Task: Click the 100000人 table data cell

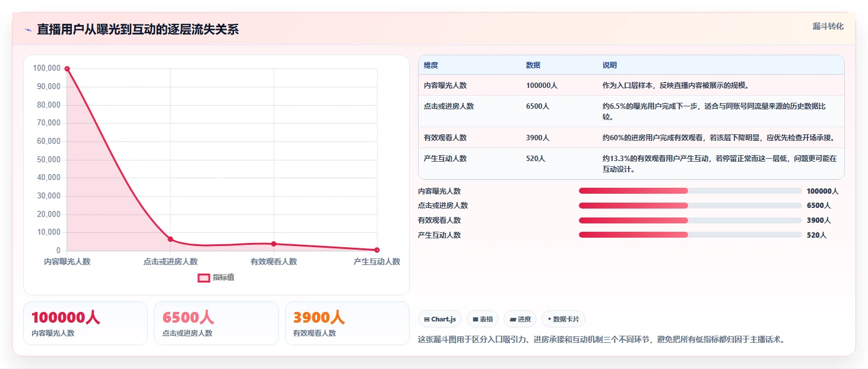Action: click(541, 86)
